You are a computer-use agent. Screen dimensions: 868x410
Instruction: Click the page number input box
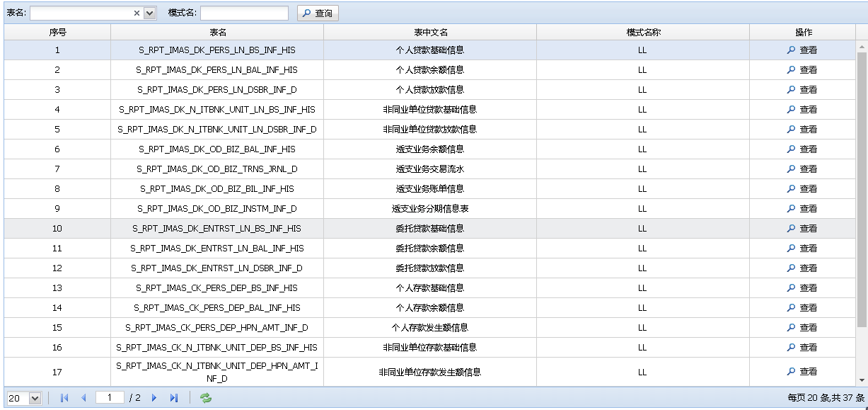110,399
